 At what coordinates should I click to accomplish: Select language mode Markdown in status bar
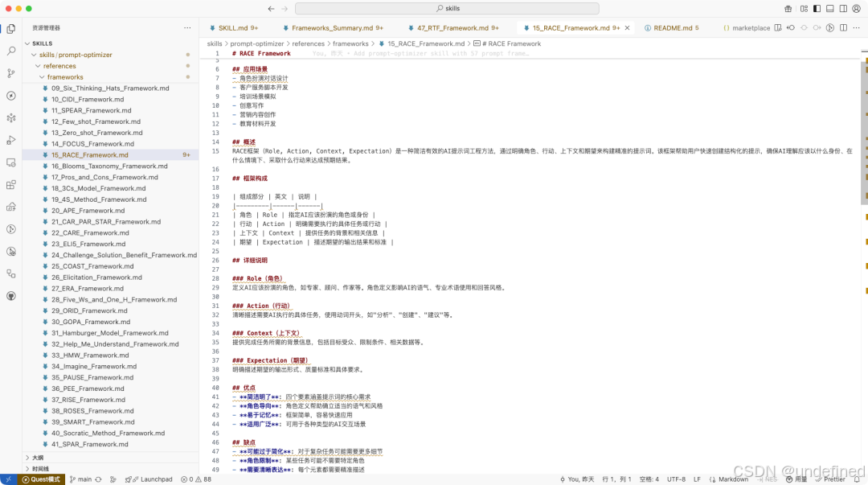click(x=733, y=479)
